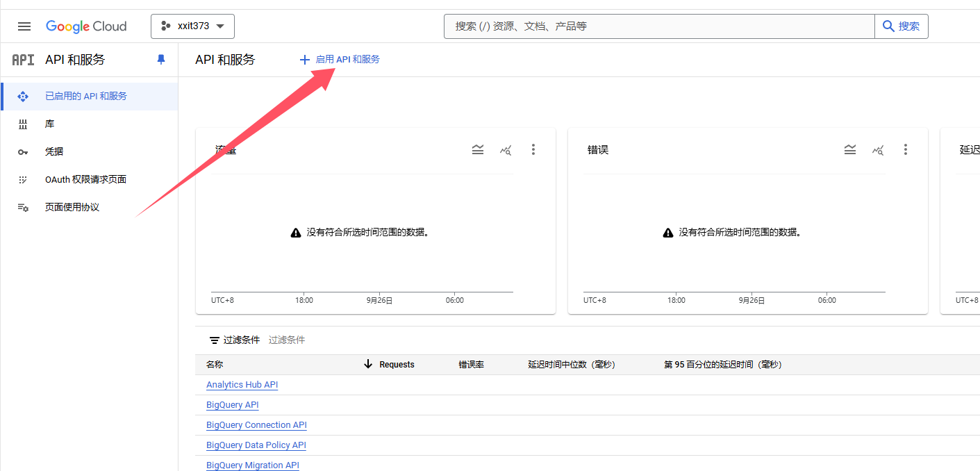Open OAuth 权限请求页面 sidebar item
Viewport: 980px width, 471px height.
pos(89,180)
